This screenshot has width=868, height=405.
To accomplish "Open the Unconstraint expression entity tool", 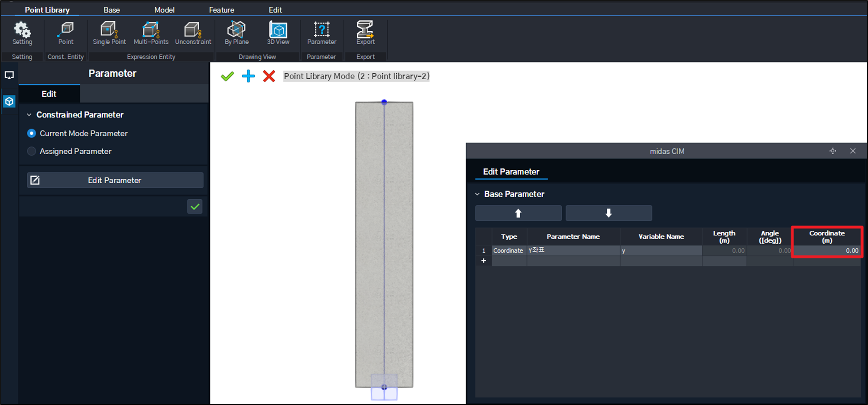I will point(193,32).
